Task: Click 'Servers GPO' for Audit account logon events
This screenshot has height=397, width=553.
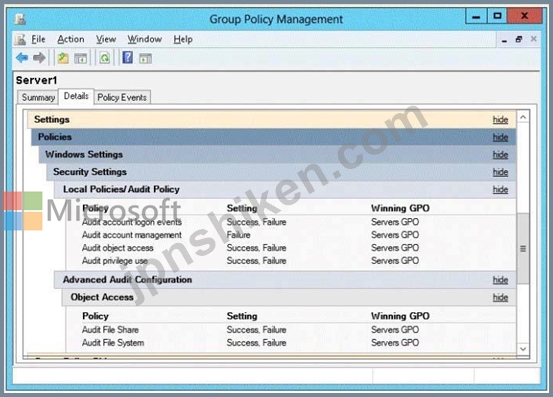Action: pos(395,222)
